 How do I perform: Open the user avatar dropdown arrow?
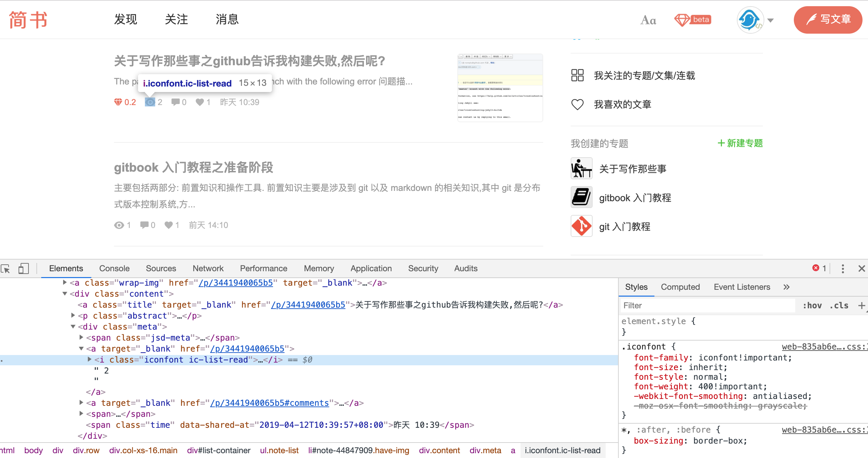pos(770,20)
